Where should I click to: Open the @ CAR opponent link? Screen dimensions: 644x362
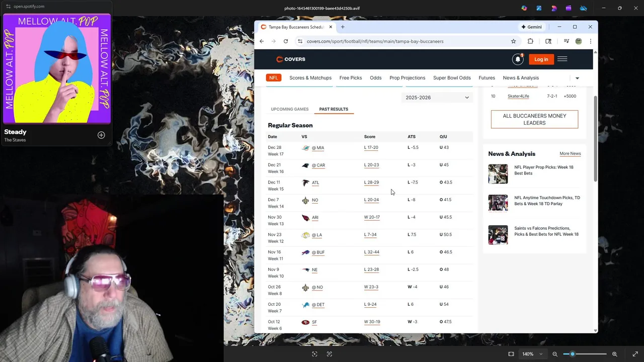[x=318, y=165]
